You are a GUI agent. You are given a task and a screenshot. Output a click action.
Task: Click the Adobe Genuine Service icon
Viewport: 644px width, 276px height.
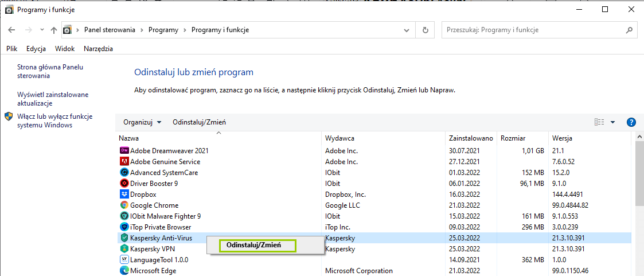124,161
